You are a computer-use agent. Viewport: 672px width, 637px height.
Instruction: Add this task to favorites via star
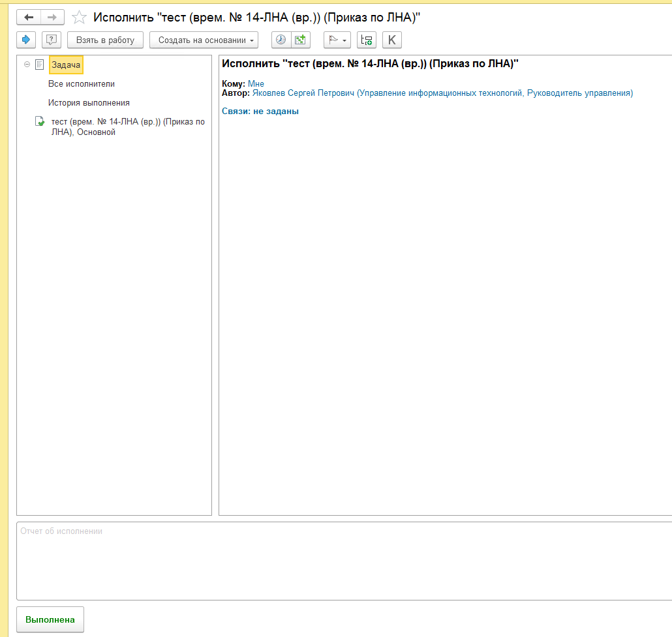(x=79, y=18)
